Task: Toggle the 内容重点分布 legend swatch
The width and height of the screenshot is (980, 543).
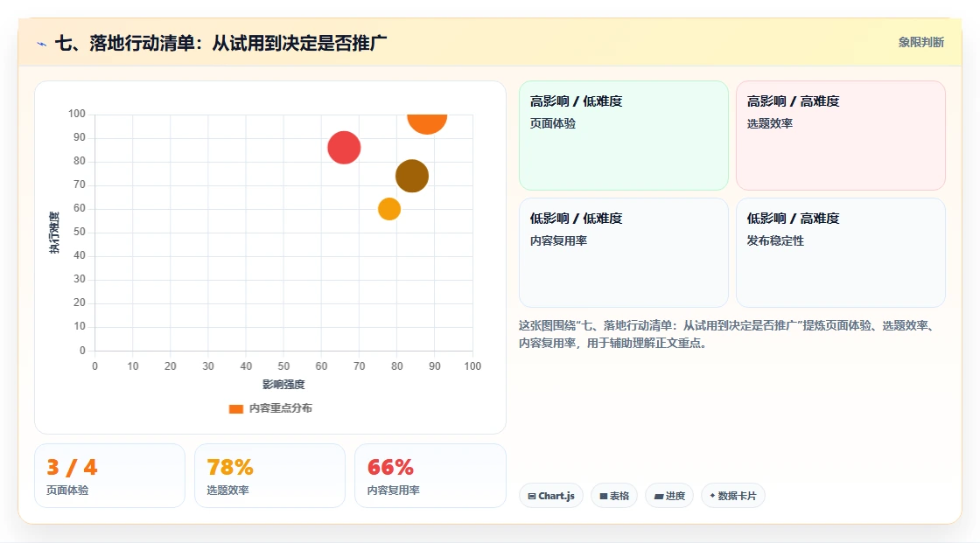Action: [x=235, y=408]
